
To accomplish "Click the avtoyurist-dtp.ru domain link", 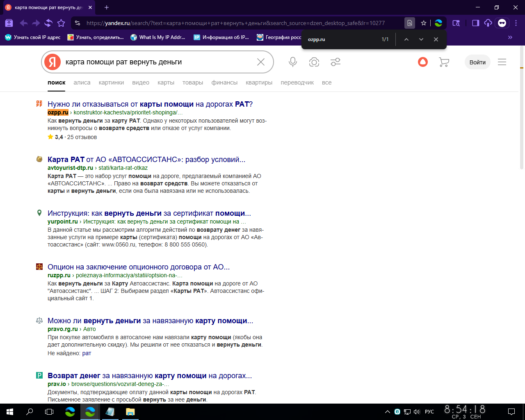I will [x=70, y=168].
